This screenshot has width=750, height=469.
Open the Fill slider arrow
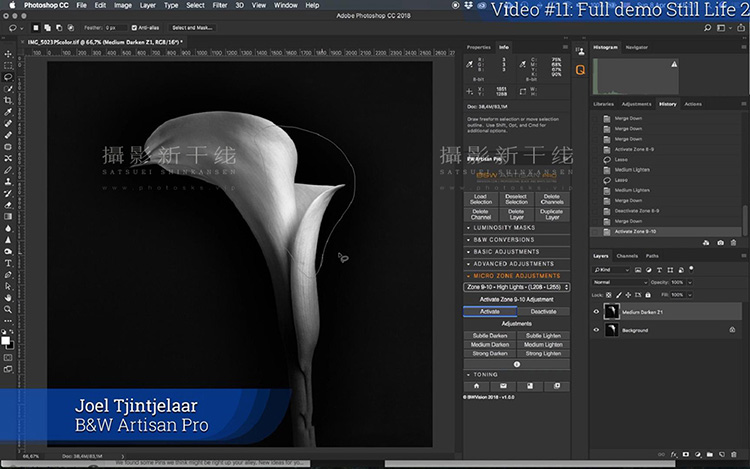tap(690, 295)
